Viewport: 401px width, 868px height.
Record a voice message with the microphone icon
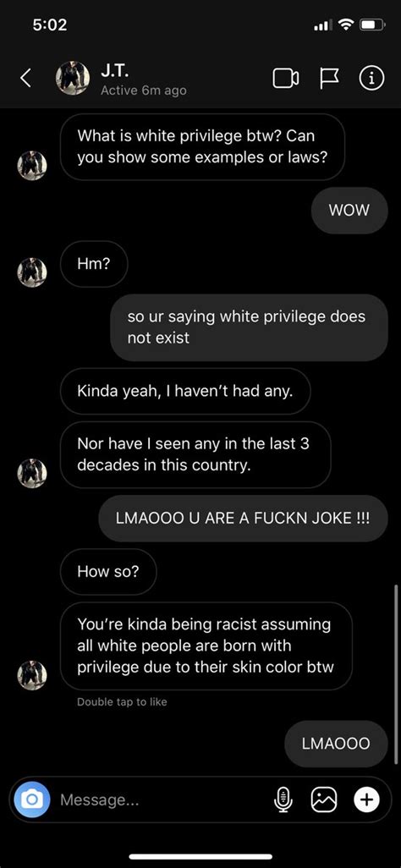(x=283, y=799)
